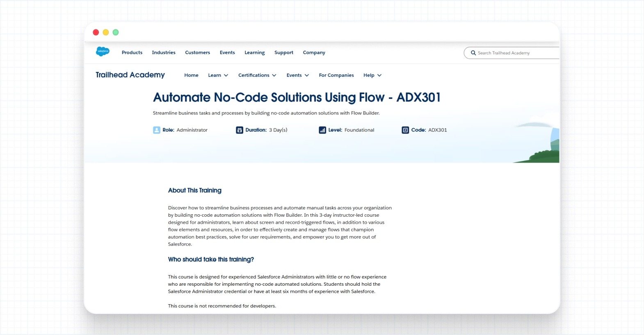Click the subtitle starting 'Streamline business tasks'

tap(266, 113)
